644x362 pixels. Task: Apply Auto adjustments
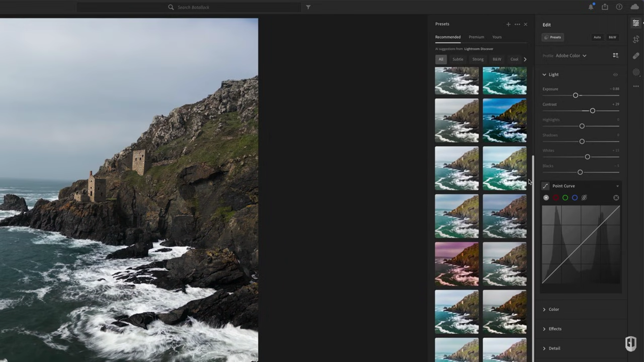click(597, 37)
